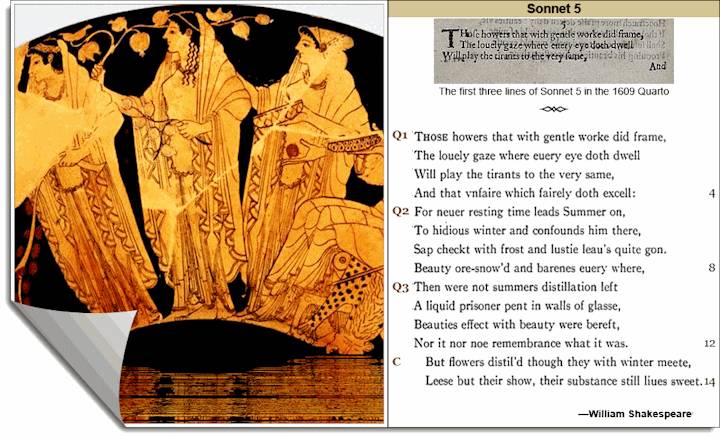Click the 1609 Quarto facsimile image
The height and width of the screenshot is (438, 720).
[554, 51]
